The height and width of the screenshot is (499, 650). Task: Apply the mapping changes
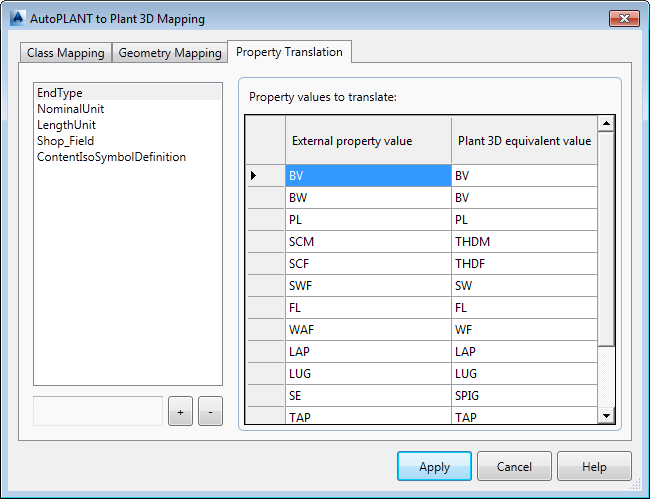[434, 466]
